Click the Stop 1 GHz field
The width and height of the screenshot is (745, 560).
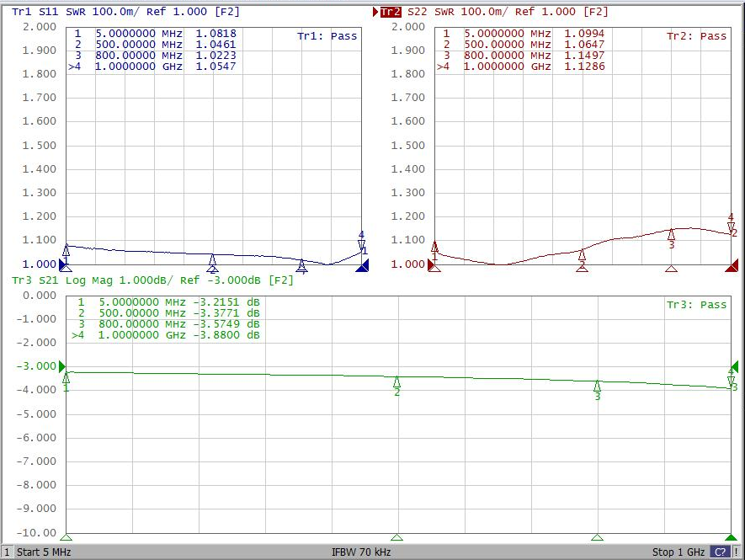(x=678, y=552)
